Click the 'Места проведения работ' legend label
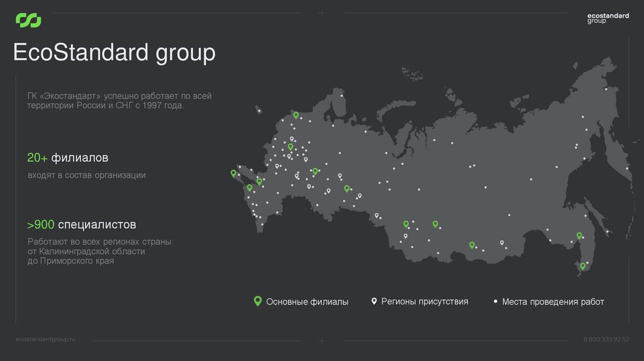 click(553, 302)
